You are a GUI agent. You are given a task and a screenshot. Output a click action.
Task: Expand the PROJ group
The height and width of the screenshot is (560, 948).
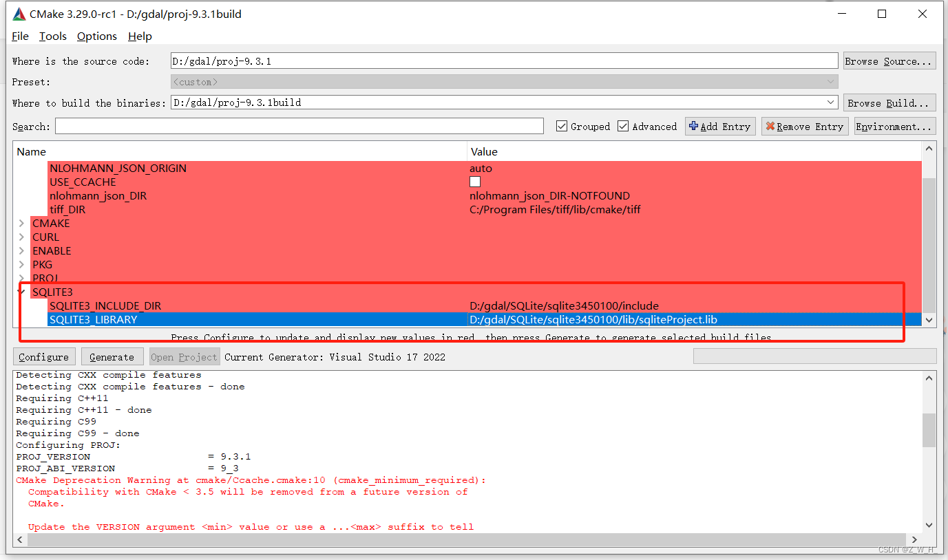(22, 278)
